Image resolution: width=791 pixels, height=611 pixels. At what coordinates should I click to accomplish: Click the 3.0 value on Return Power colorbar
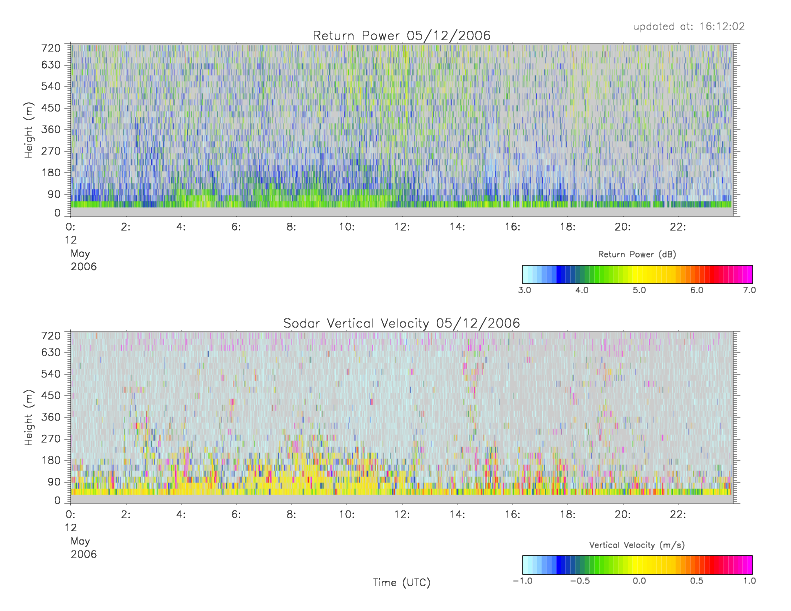coord(525,290)
